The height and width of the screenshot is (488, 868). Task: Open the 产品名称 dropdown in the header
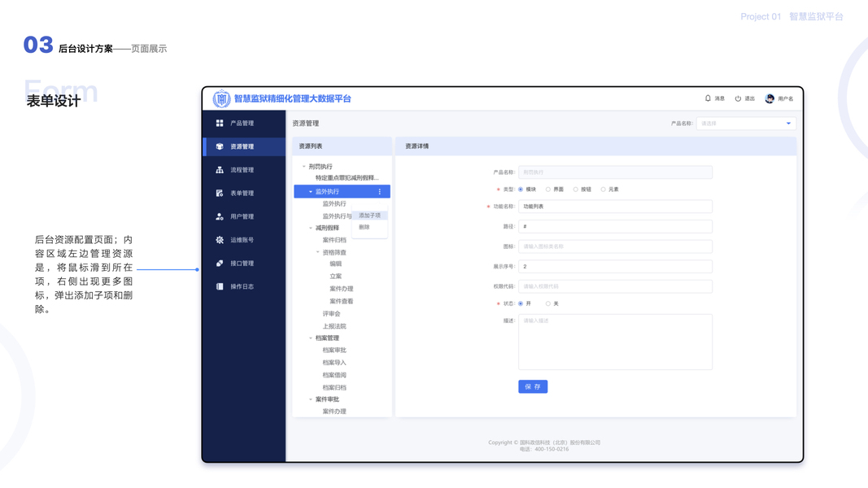click(x=746, y=124)
